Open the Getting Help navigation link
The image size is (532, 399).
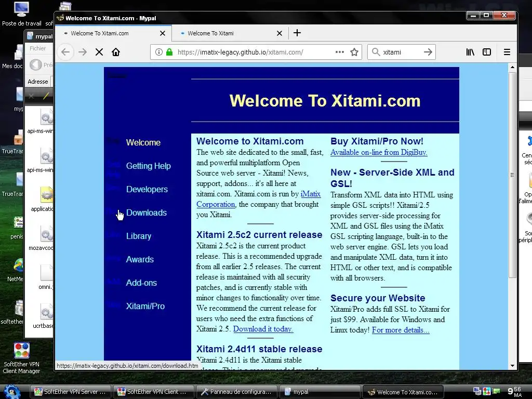[148, 166]
